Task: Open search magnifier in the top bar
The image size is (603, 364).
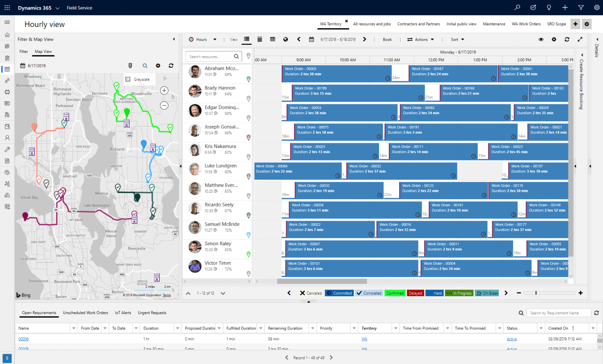Action: (x=517, y=8)
